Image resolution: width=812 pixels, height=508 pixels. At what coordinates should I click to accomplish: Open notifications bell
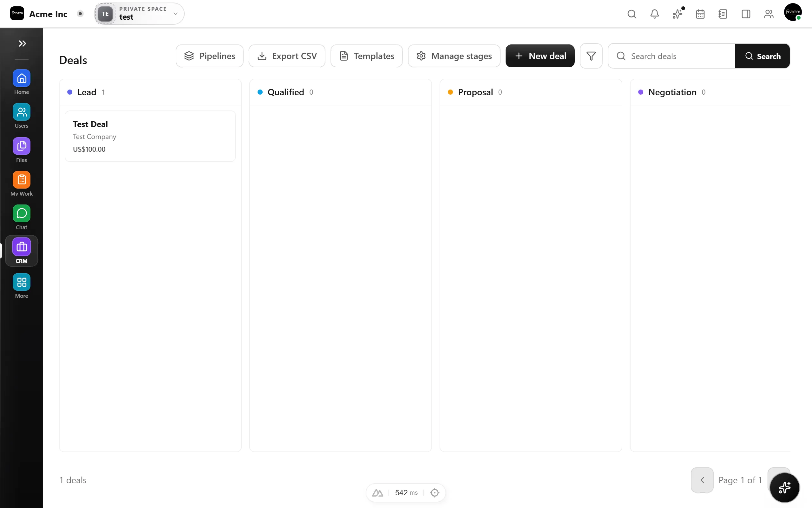654,14
